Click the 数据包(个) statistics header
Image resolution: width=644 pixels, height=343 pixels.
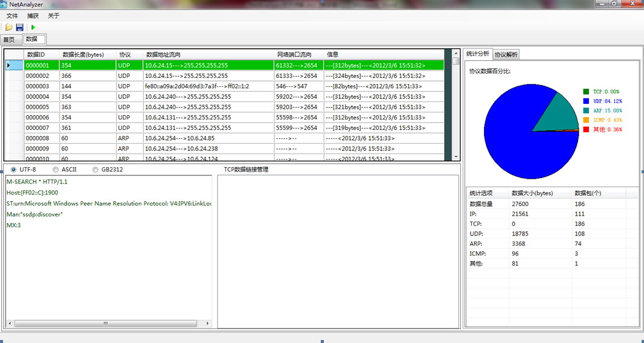click(599, 193)
